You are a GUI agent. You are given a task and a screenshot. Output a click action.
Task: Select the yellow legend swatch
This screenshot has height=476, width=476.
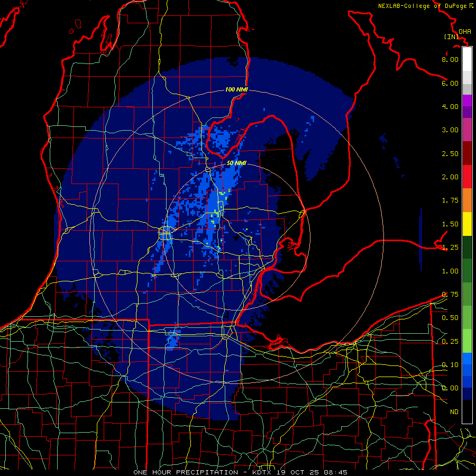click(467, 224)
